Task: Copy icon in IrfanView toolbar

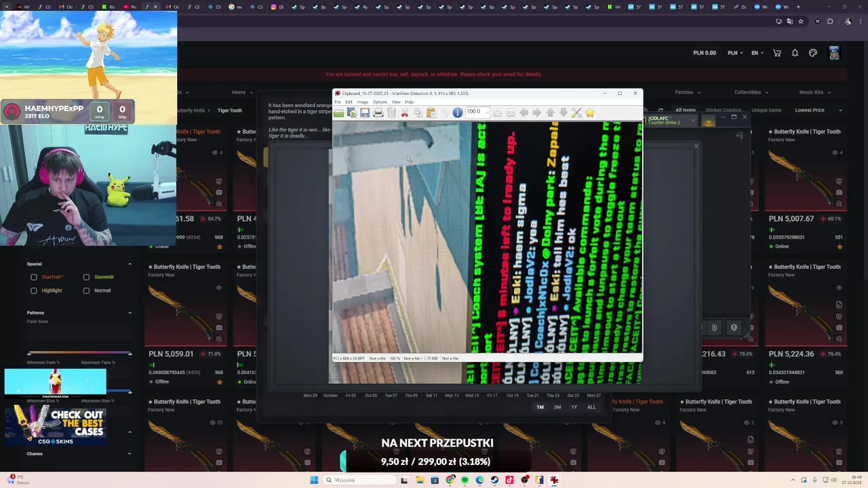Action: point(418,113)
